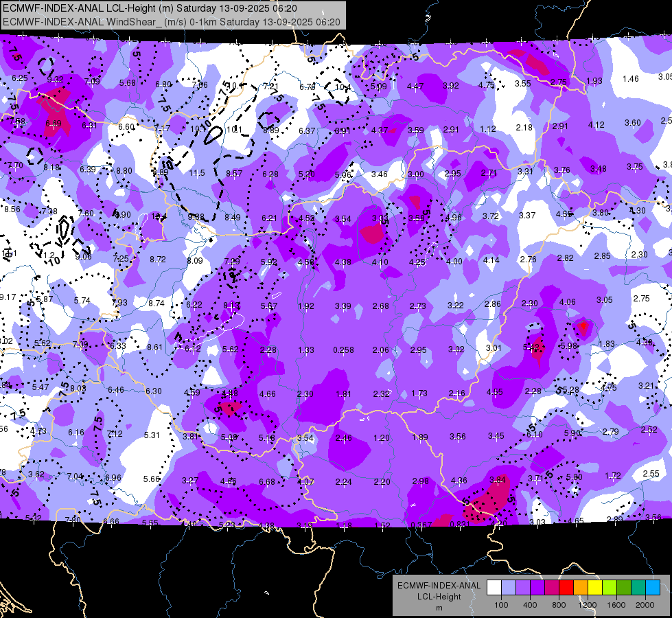Click the dark green legend swatch

coord(624,588)
